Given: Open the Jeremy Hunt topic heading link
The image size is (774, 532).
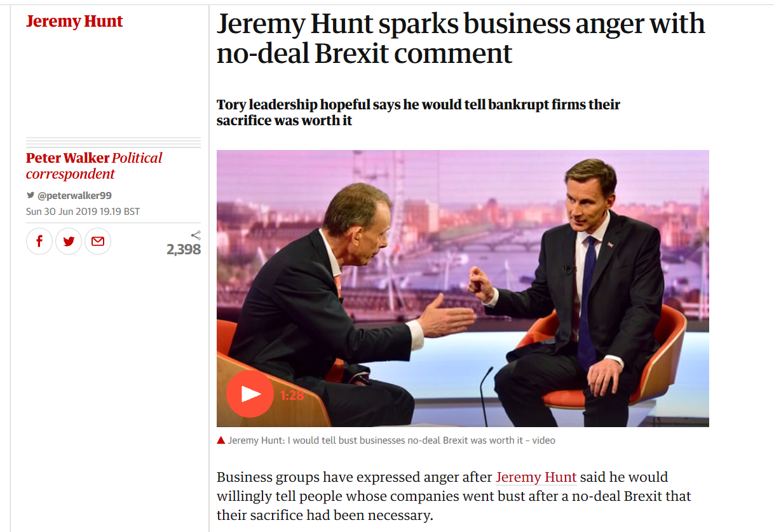Looking at the screenshot, I should point(74,21).
